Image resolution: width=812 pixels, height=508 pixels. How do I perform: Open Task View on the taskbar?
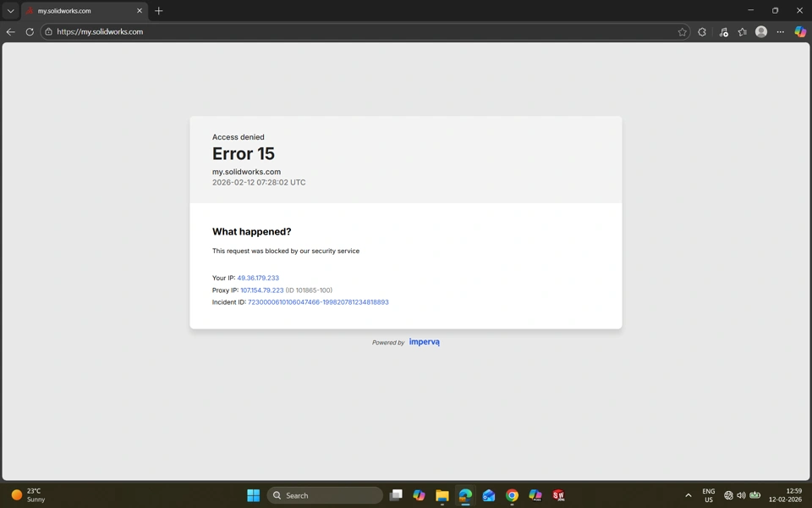(x=396, y=495)
